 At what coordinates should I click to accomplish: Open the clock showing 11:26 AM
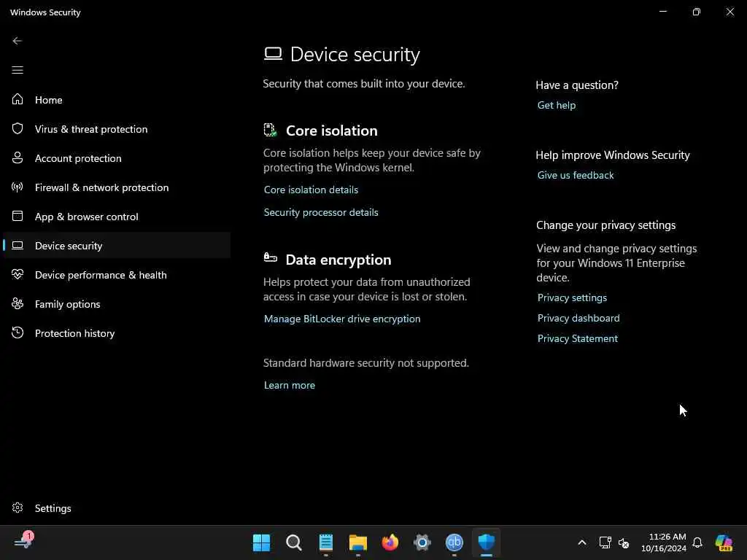(x=664, y=542)
